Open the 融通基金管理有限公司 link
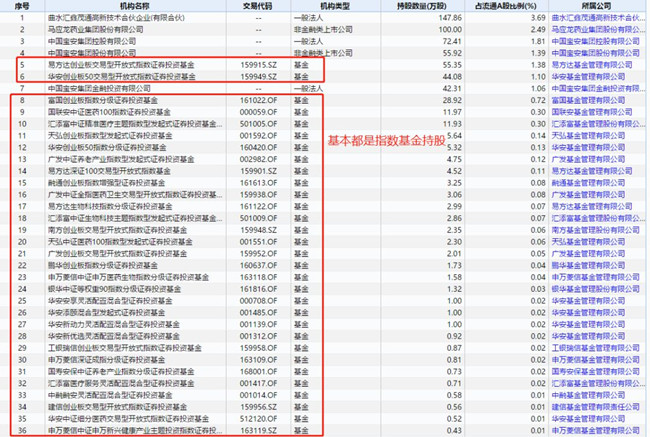This screenshot has height=437, width=650. (588, 183)
